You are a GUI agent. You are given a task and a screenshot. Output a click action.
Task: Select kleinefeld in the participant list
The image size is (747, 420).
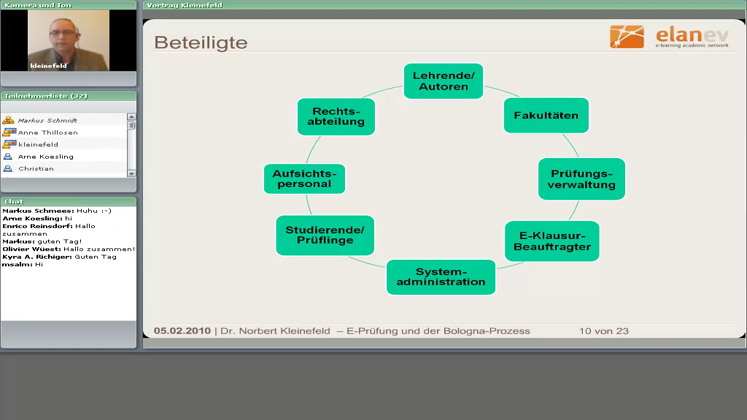point(64,144)
